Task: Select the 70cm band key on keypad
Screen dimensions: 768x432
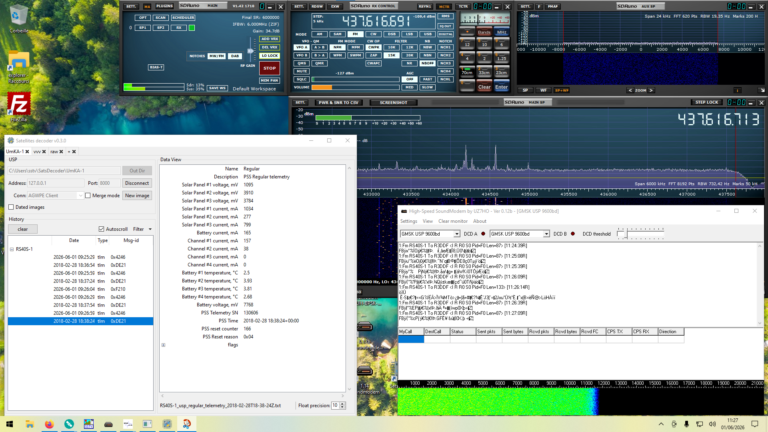Action: click(467, 72)
